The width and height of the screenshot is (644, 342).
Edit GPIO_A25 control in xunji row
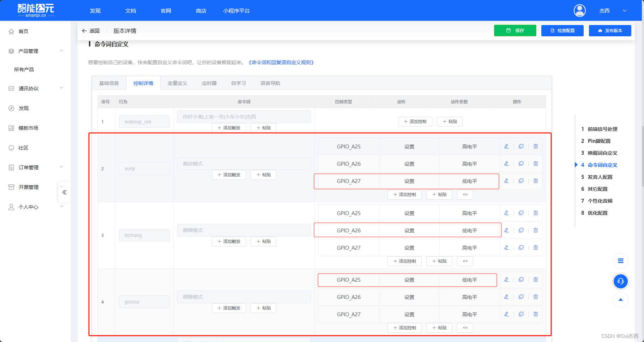click(506, 146)
